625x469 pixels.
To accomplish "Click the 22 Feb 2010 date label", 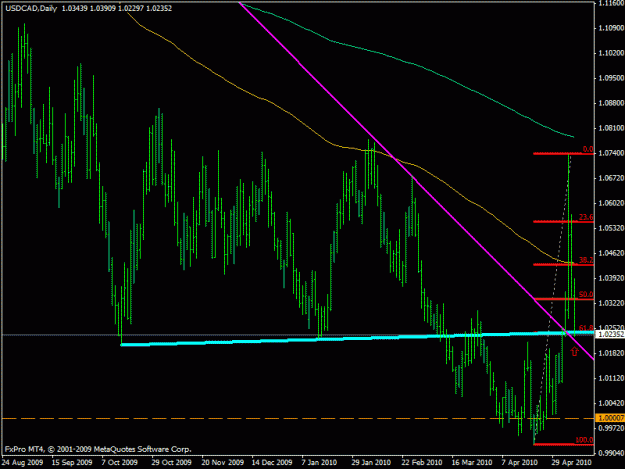I will pos(422,463).
